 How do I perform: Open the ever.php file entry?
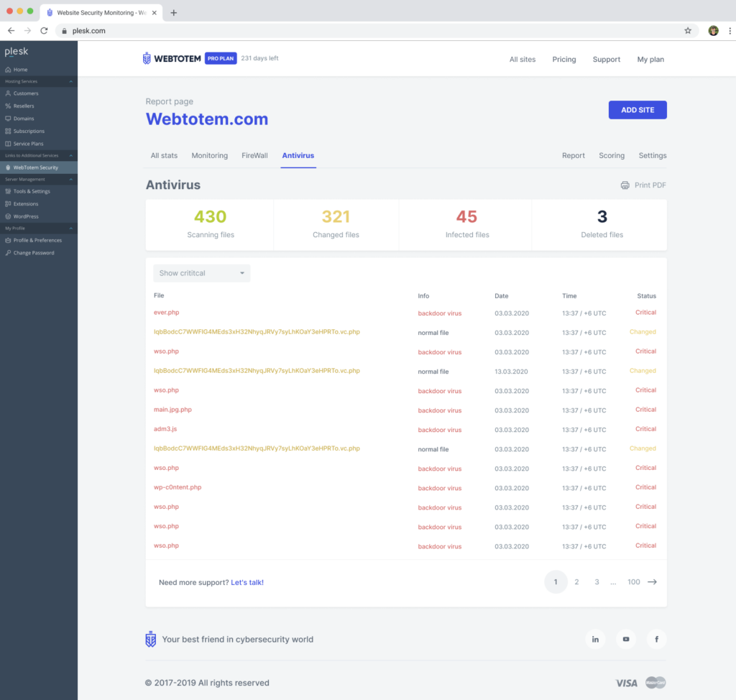[x=166, y=313]
